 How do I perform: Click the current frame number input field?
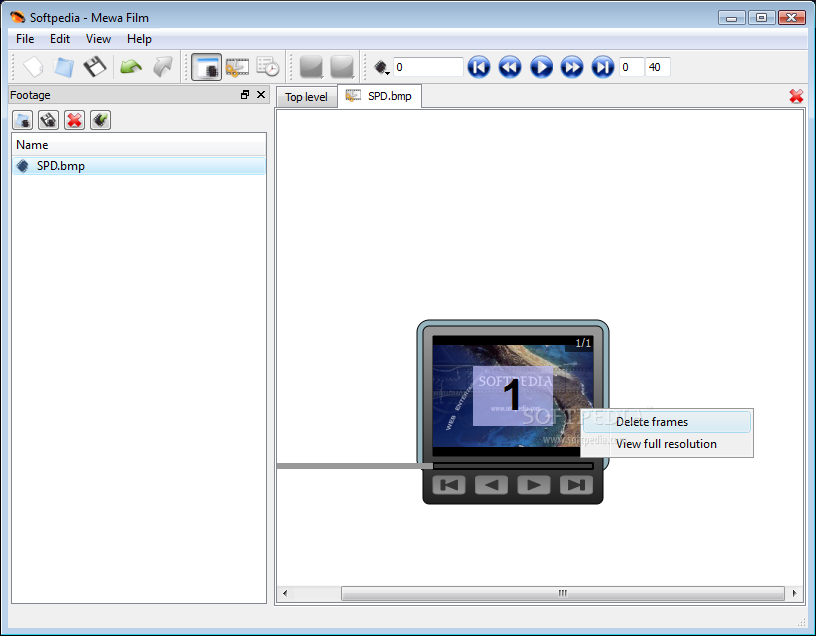tap(428, 67)
